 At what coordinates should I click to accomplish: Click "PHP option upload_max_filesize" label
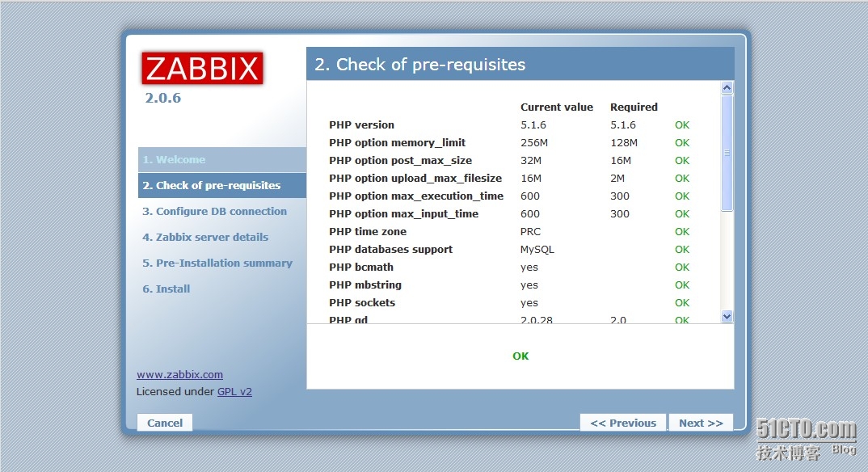point(415,178)
